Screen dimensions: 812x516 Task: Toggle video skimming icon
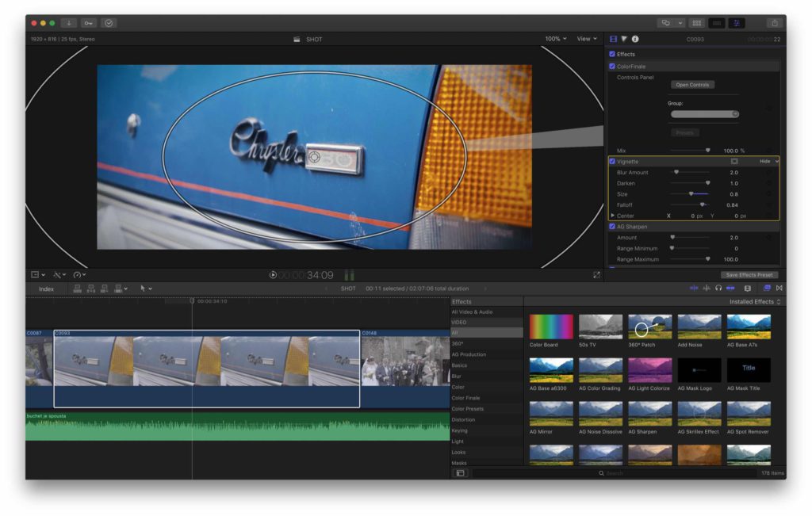point(693,289)
